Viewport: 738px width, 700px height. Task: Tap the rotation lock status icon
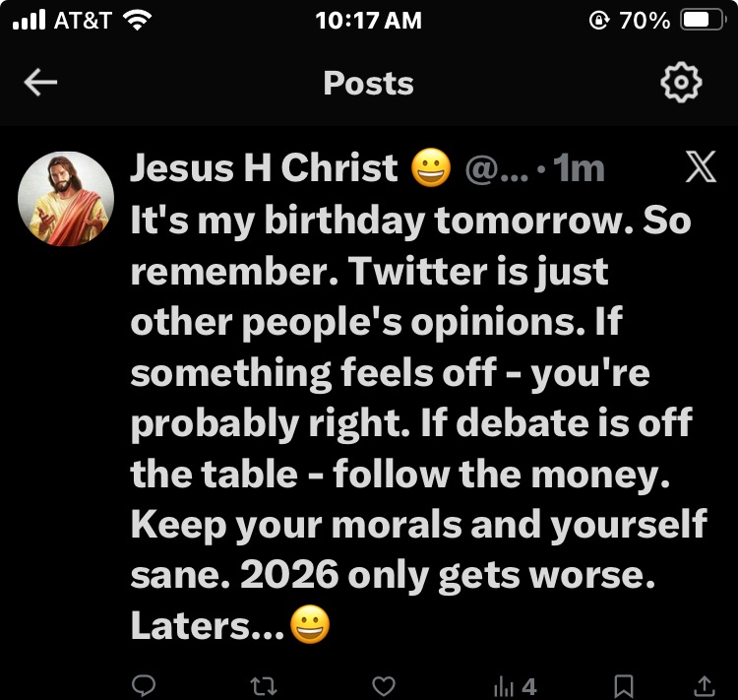pyautogui.click(x=598, y=21)
